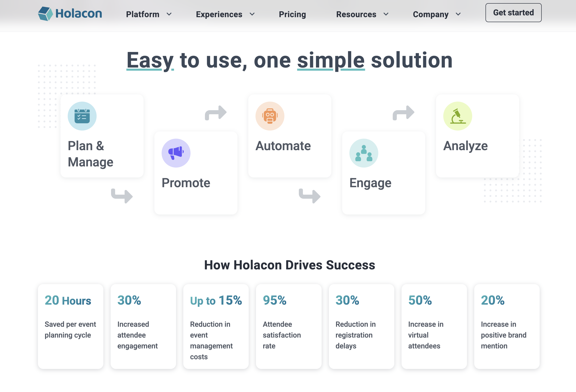Screen dimensions: 576x392
Task: Click the Holacon wordmark text
Action: (79, 13)
